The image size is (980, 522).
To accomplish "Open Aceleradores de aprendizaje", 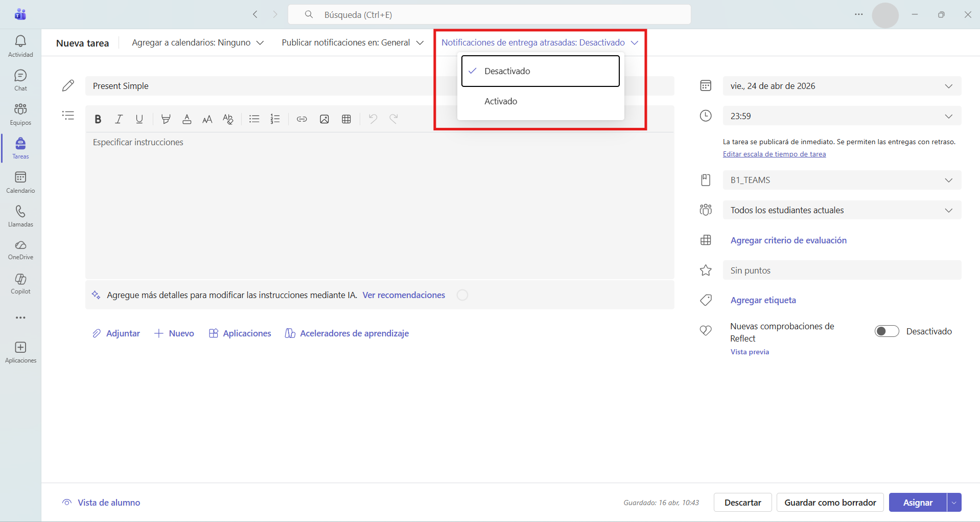I will point(347,333).
